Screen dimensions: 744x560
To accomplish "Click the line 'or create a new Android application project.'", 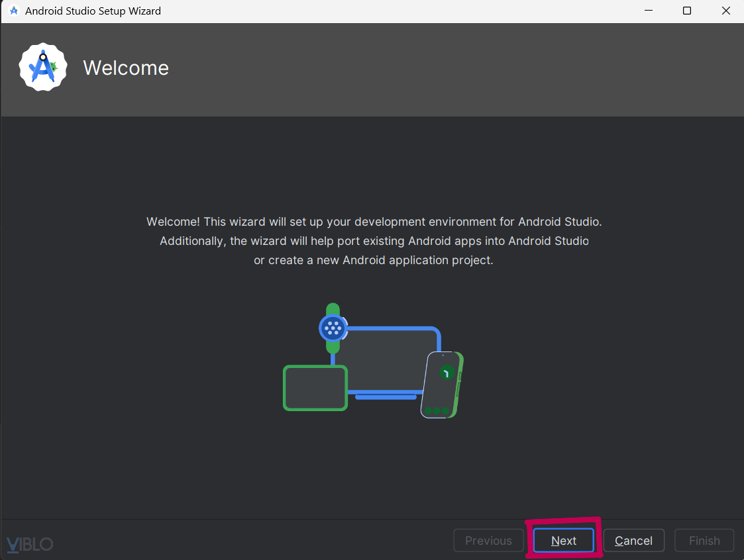I will (374, 260).
